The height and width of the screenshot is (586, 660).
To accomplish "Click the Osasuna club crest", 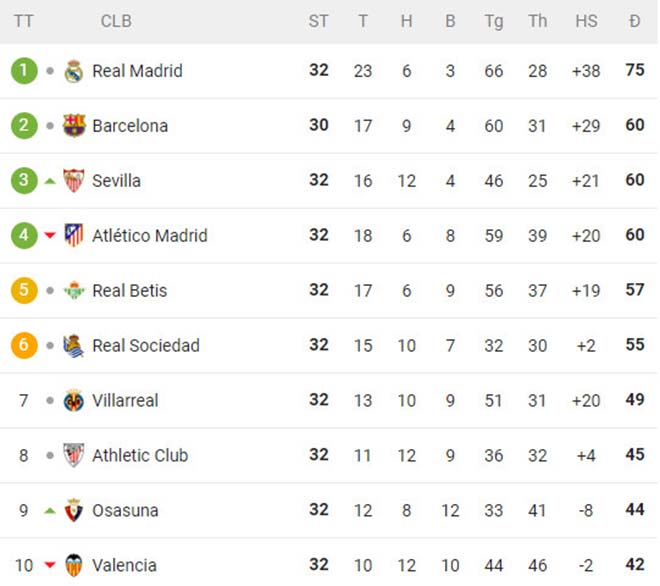I will [x=74, y=511].
